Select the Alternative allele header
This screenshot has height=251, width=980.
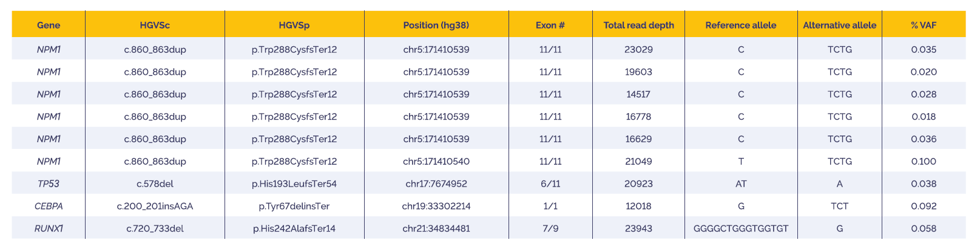tap(839, 25)
